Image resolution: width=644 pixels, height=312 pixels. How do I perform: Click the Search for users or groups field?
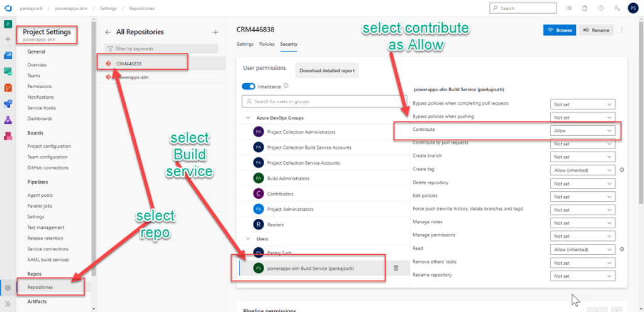coord(322,101)
